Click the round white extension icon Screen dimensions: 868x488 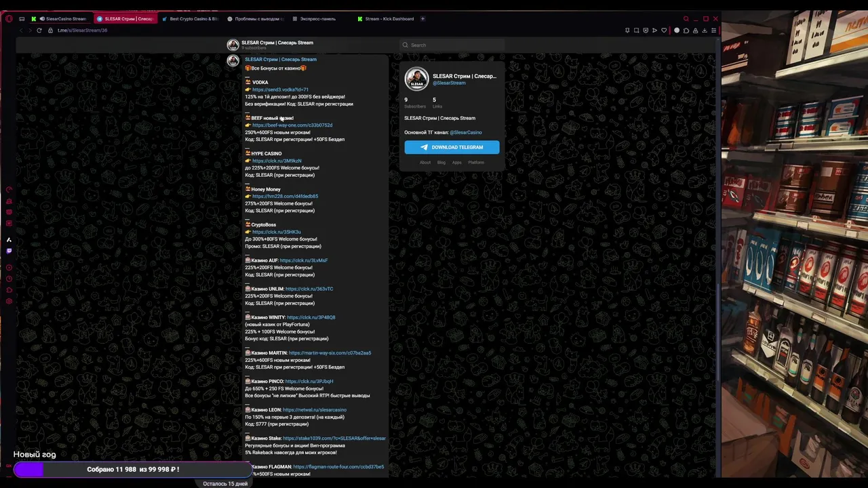coord(677,30)
